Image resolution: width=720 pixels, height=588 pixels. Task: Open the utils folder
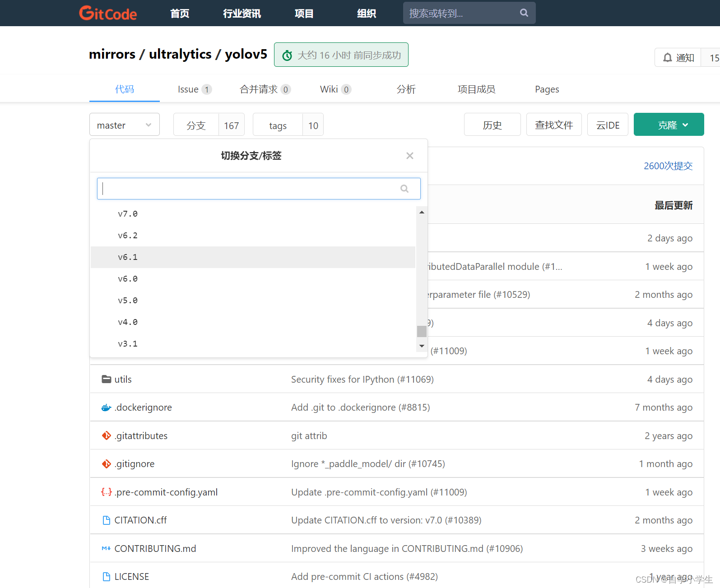pyautogui.click(x=123, y=380)
